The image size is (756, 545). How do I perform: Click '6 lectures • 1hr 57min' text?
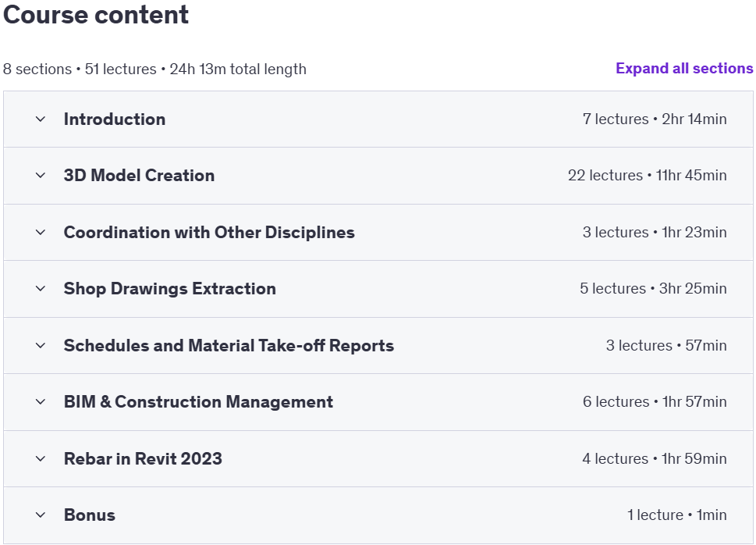click(x=655, y=401)
